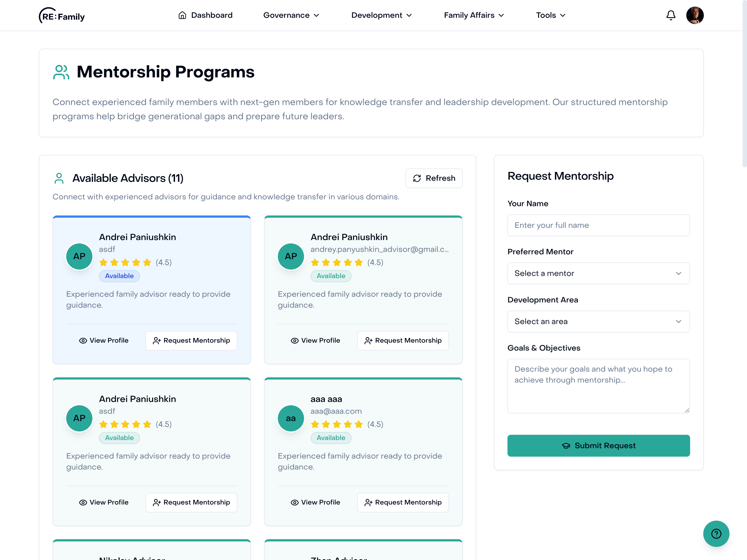Refresh the advisors list
This screenshot has width=747, height=560.
tap(434, 178)
